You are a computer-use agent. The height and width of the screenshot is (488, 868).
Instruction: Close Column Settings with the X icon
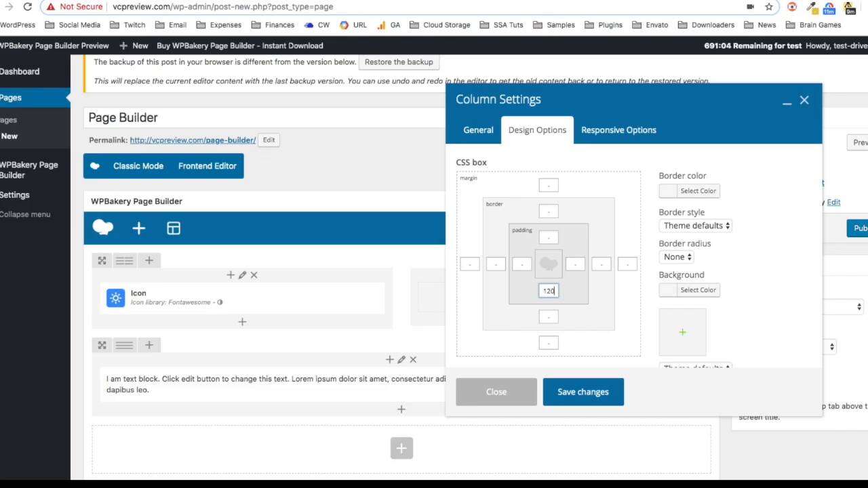(x=804, y=100)
